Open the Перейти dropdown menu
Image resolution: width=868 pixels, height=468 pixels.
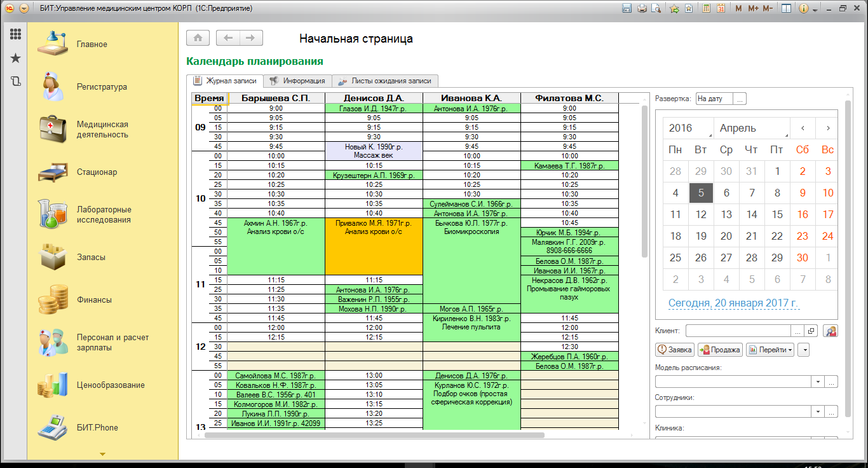[770, 350]
